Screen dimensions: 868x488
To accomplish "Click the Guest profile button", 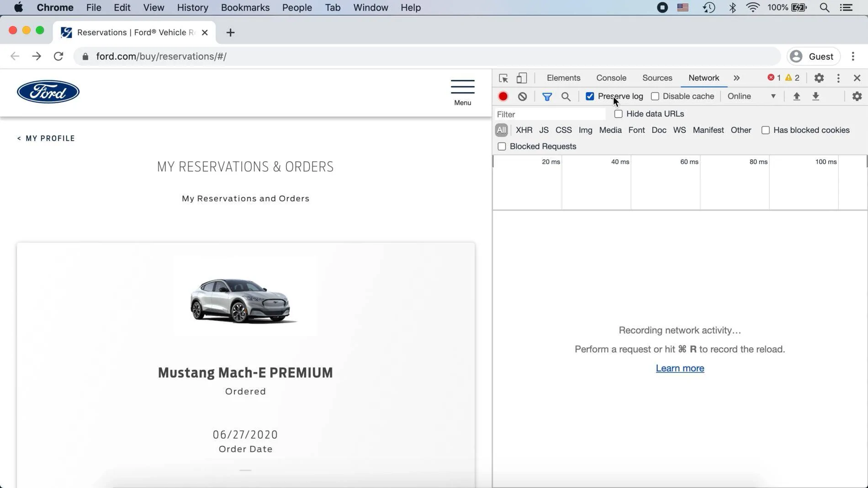I will pyautogui.click(x=813, y=56).
